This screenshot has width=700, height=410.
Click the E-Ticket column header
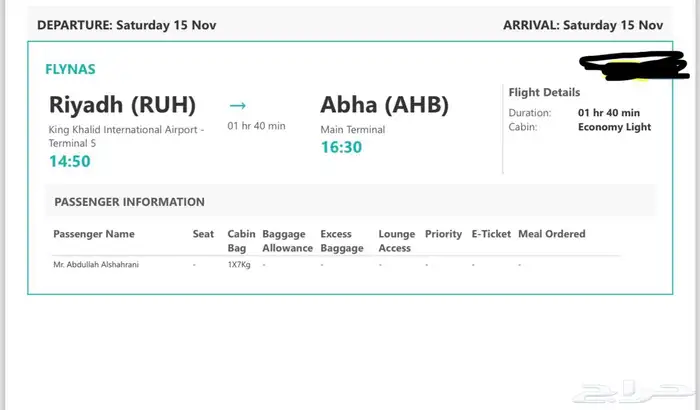490,234
